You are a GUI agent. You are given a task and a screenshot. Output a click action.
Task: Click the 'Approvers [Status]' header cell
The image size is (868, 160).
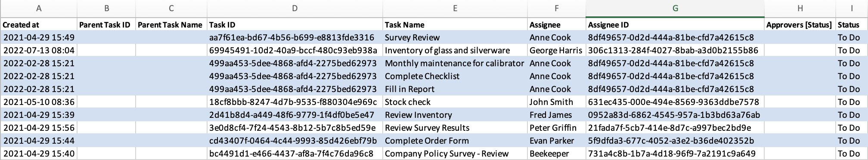click(x=800, y=25)
